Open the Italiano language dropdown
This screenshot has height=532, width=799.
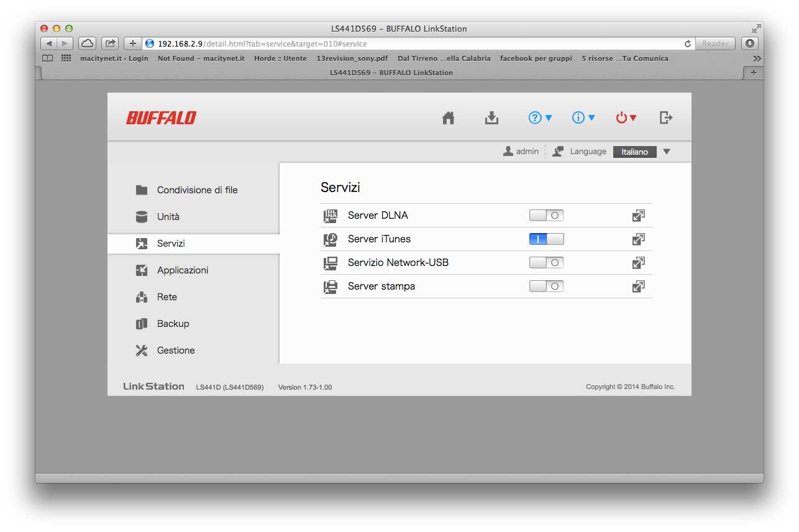point(634,152)
